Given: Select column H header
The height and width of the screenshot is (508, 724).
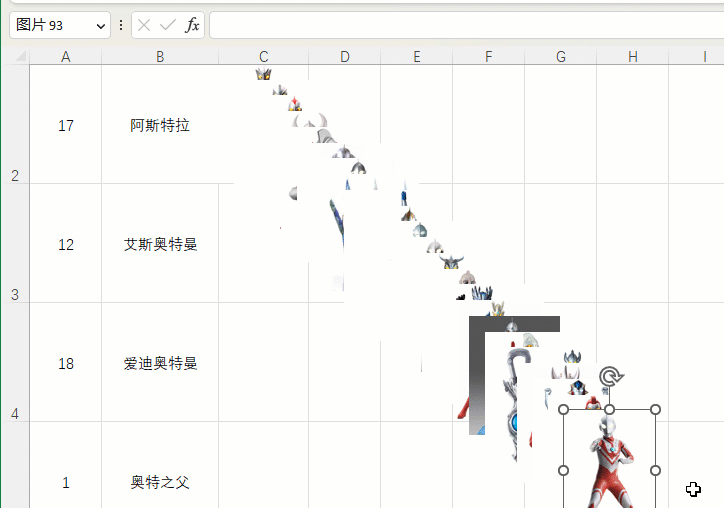Looking at the screenshot, I should pos(633,57).
